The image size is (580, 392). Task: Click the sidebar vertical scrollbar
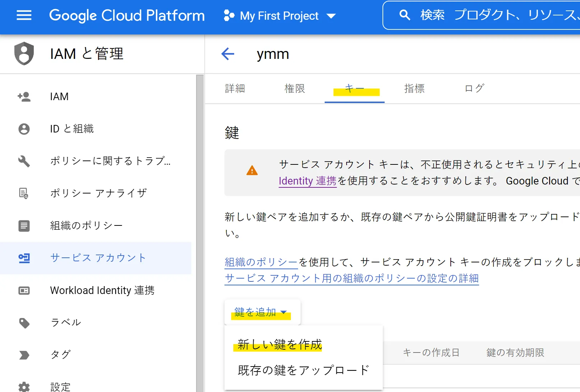(x=200, y=233)
